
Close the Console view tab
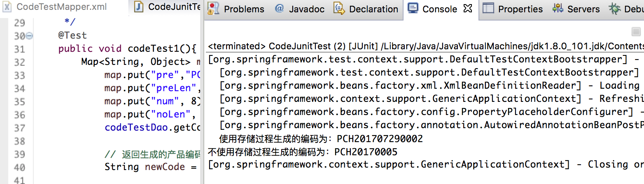(x=467, y=8)
